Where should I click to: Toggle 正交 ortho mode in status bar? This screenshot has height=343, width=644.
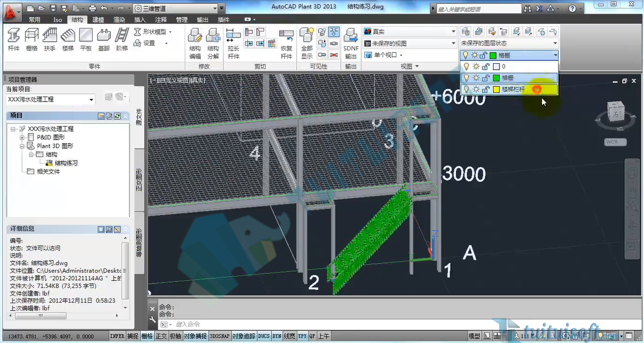coord(161,336)
